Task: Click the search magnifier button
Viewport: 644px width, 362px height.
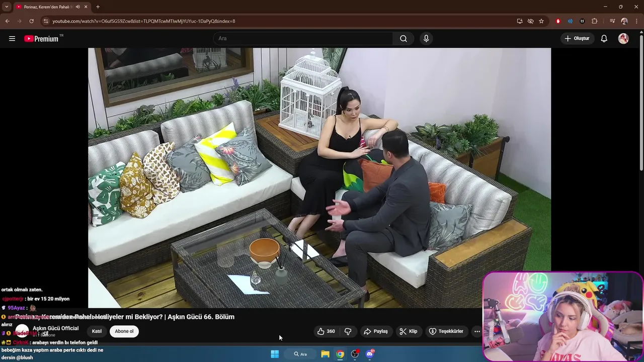Action: coord(404,39)
